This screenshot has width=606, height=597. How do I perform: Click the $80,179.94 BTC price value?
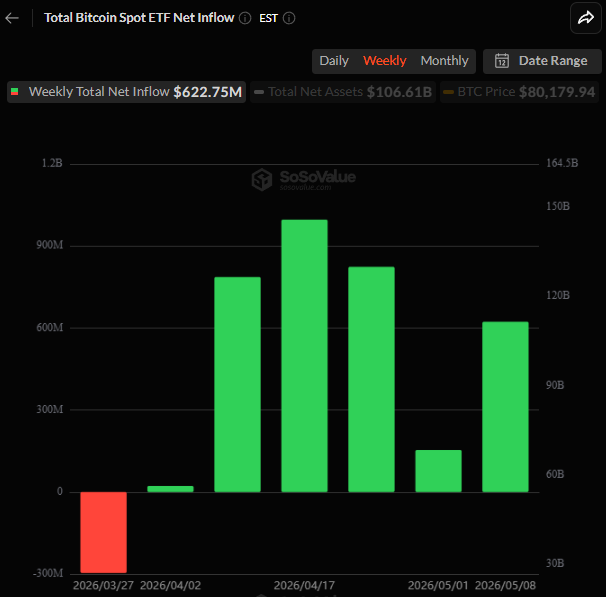[557, 92]
